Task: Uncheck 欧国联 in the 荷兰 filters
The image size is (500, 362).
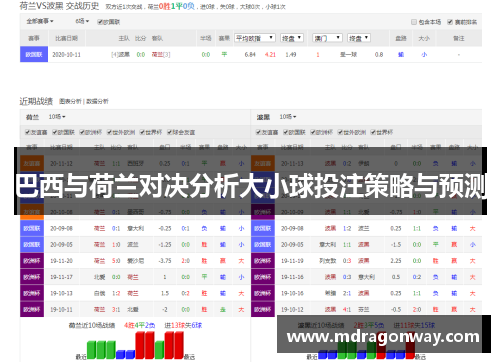Action: 55,132
